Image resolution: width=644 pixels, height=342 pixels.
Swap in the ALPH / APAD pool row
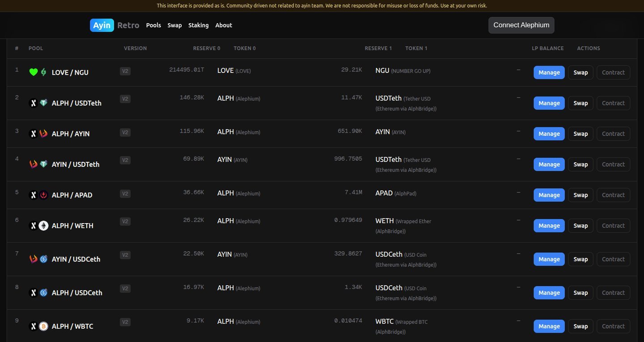581,195
